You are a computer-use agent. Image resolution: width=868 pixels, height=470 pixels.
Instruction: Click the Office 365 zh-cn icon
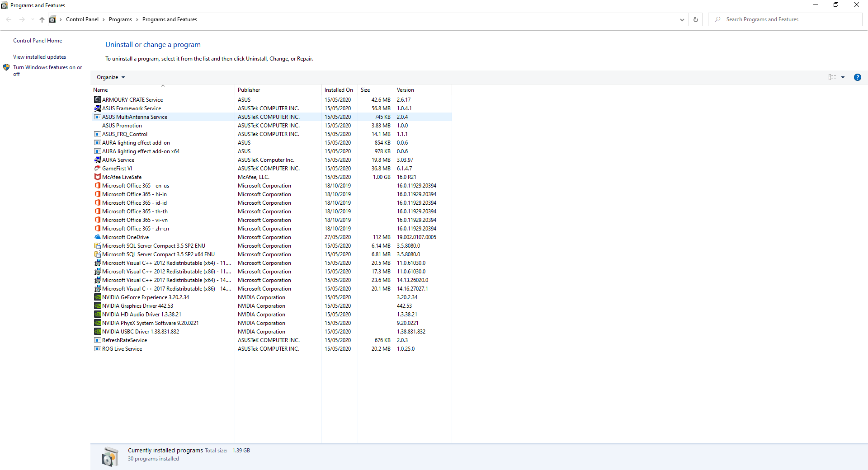pyautogui.click(x=97, y=228)
